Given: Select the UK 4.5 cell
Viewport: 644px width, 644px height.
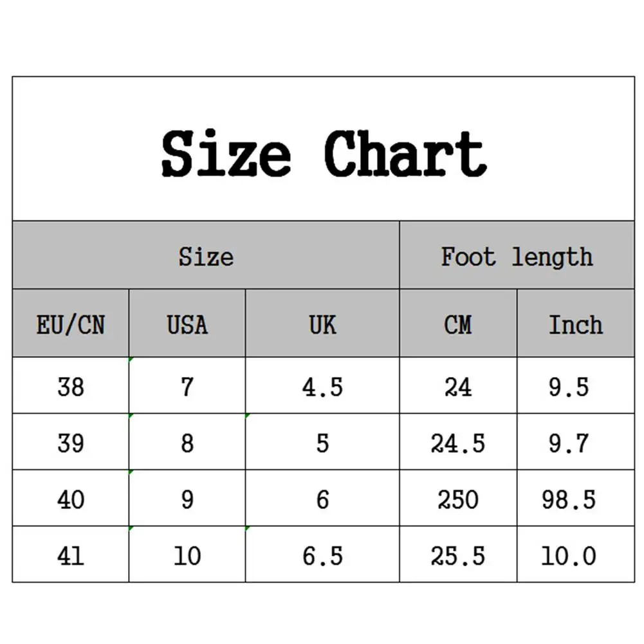Looking at the screenshot, I should (322, 387).
